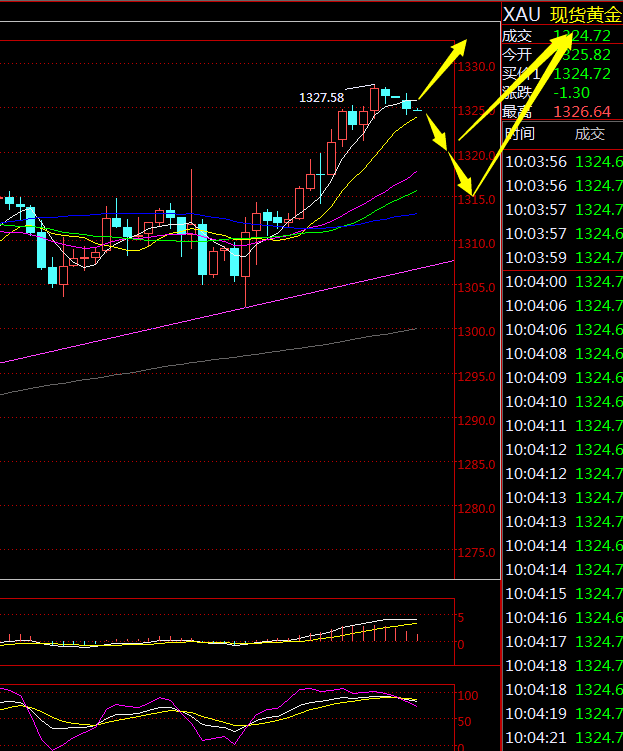623x751 pixels.
Task: Click the 1275.0 price axis label
Action: [x=476, y=553]
